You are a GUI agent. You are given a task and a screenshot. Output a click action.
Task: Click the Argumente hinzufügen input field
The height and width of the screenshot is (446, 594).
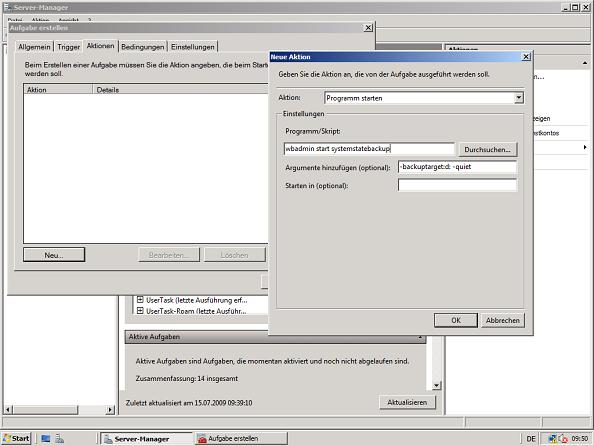pyautogui.click(x=457, y=167)
